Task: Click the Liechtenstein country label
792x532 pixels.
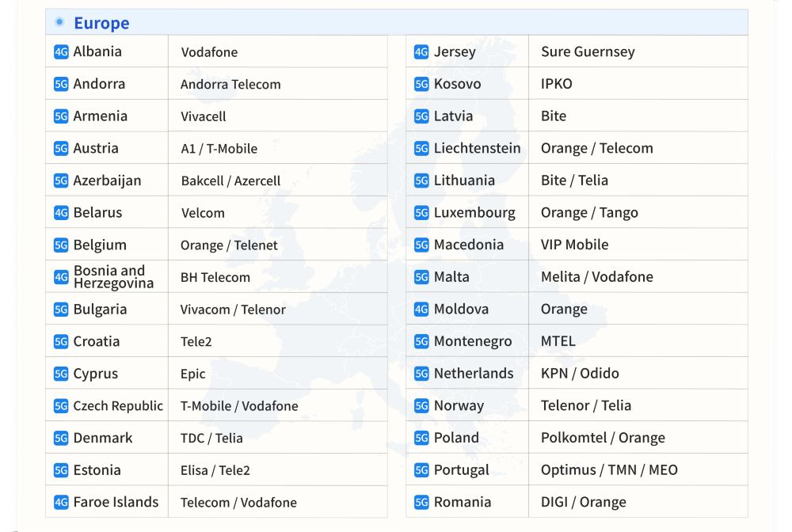Action: (477, 148)
